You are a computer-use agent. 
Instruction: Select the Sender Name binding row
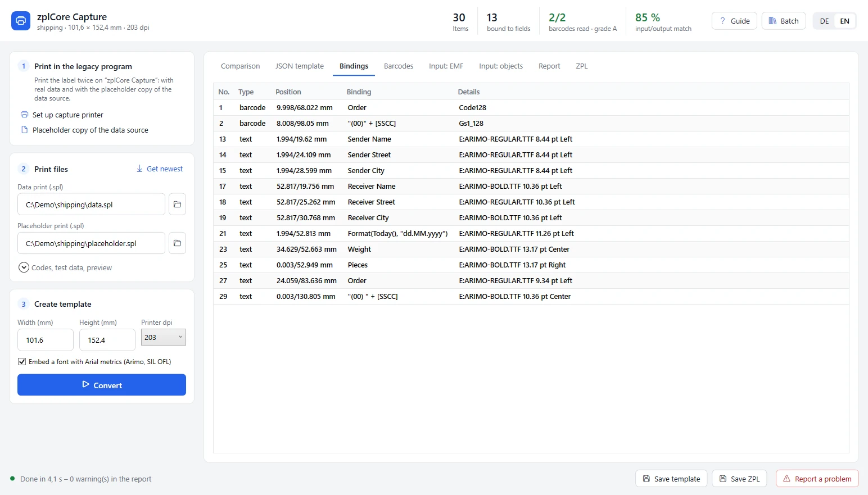[x=531, y=139]
